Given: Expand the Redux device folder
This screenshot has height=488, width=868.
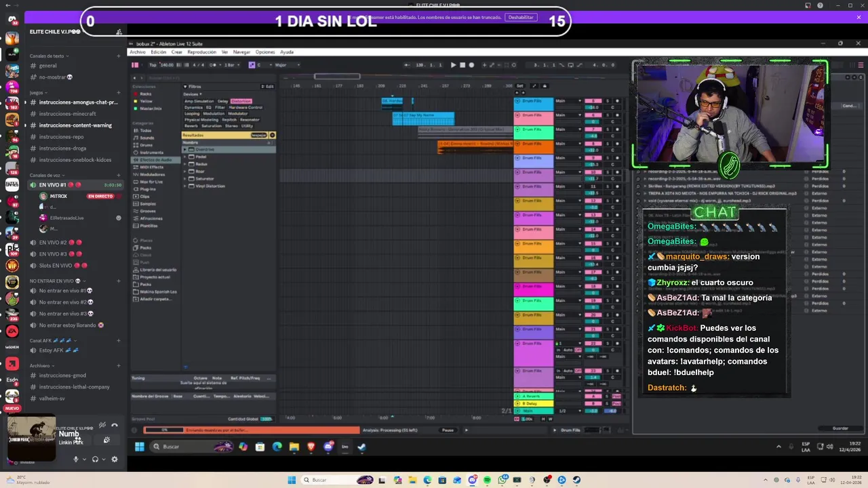Looking at the screenshot, I should (x=184, y=164).
